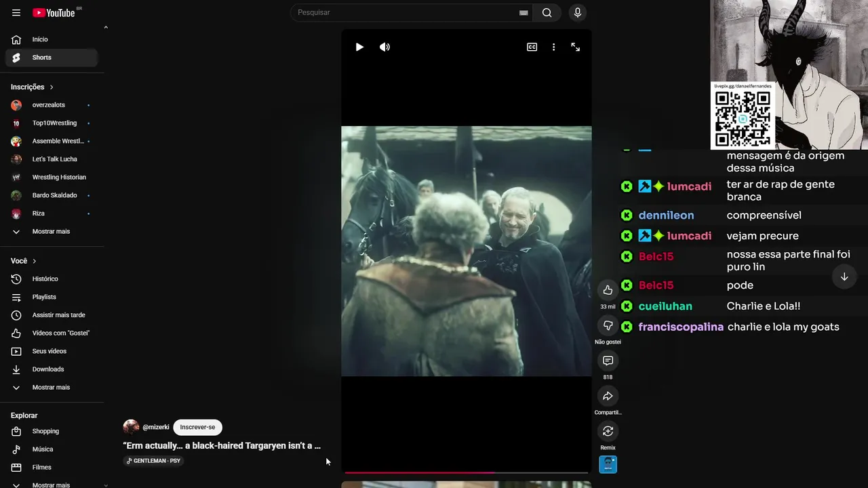Click username cueiluhan in chat

[665, 306]
